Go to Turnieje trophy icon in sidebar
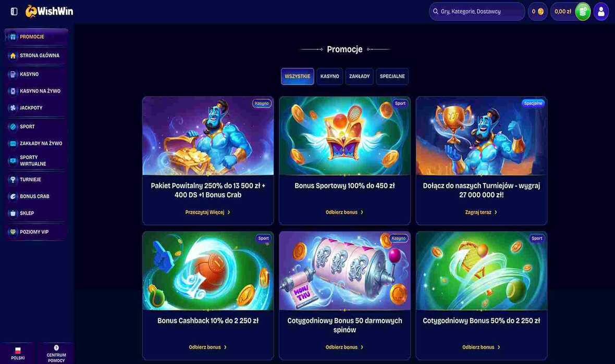 coord(13,180)
